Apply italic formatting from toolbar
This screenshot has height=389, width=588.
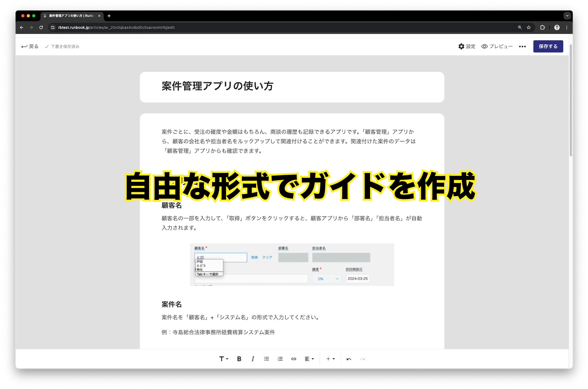(253, 359)
